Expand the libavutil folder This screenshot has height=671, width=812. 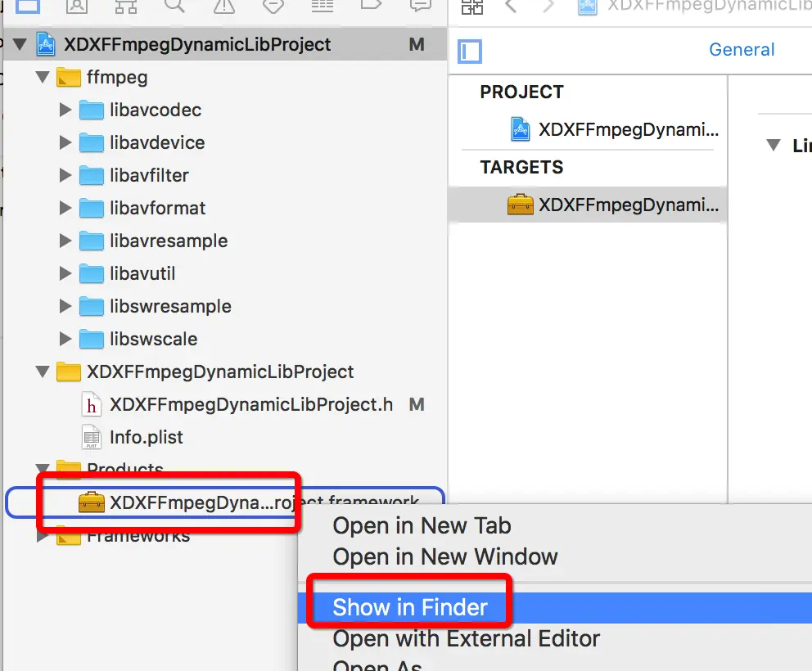click(x=65, y=273)
